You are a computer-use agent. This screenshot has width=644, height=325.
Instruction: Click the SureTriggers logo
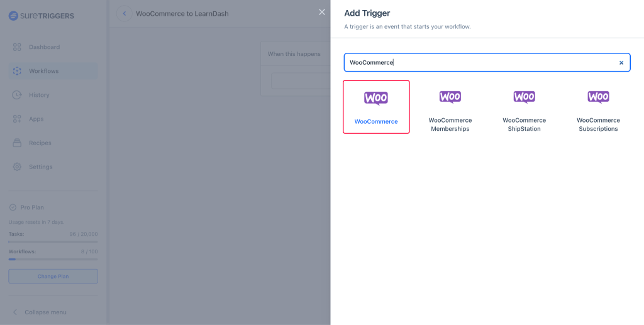(x=42, y=16)
